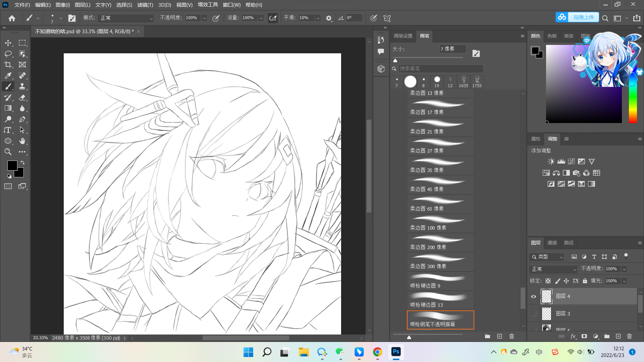Click the foreground color swatch in toolbox

tap(12, 165)
